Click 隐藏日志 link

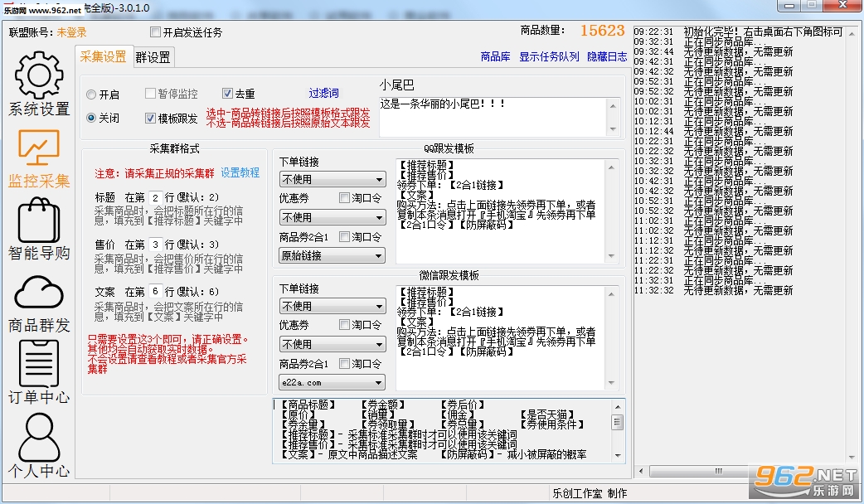607,56
